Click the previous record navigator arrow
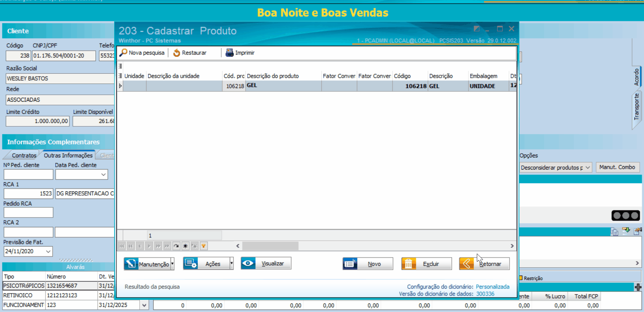 (x=140, y=246)
